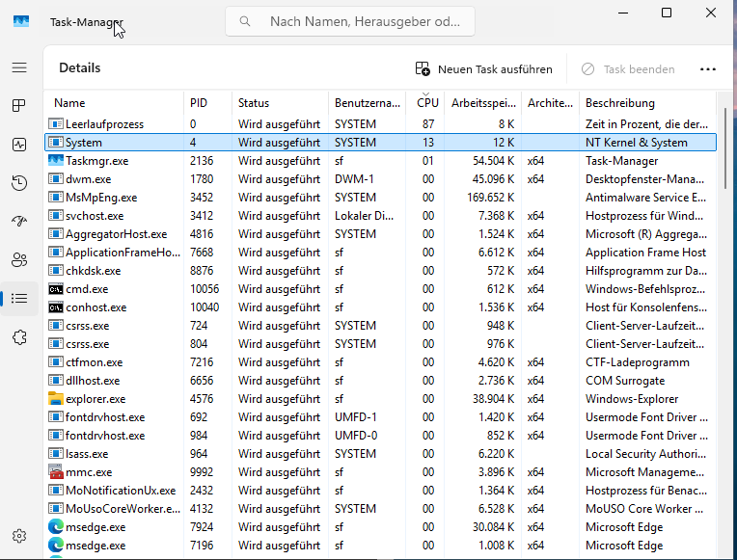This screenshot has height=560, width=737.
Task: Click description Local Security Authori...
Action: coord(645,454)
